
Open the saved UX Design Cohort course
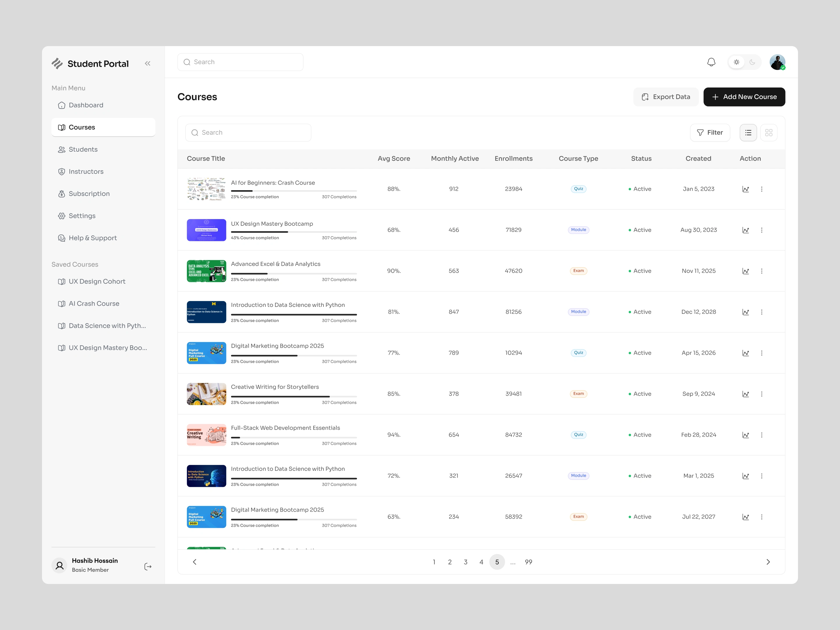(97, 281)
